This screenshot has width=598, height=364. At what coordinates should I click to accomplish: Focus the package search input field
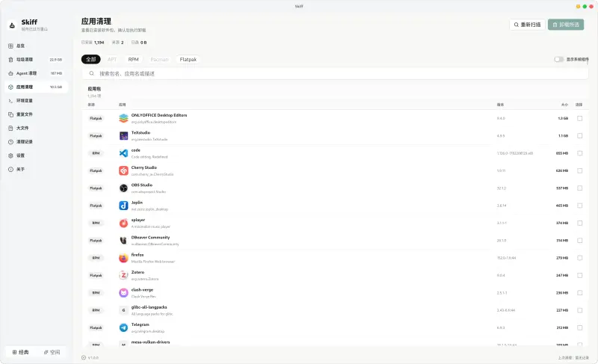335,73
